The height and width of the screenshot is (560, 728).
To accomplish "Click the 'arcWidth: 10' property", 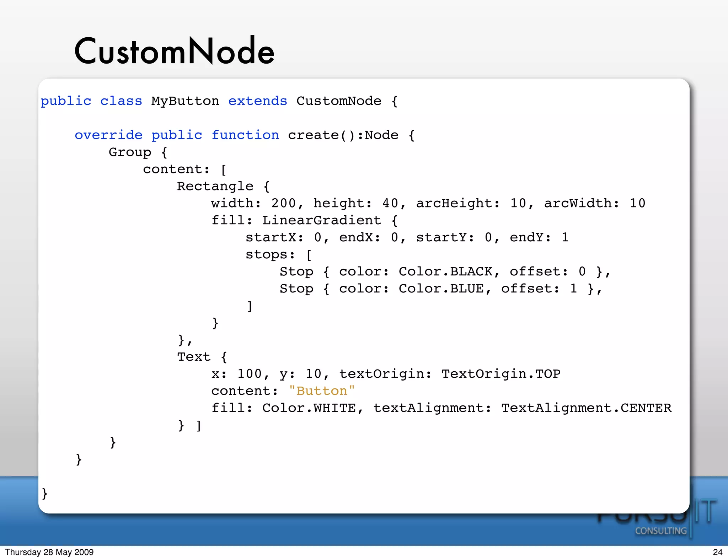I will point(594,203).
